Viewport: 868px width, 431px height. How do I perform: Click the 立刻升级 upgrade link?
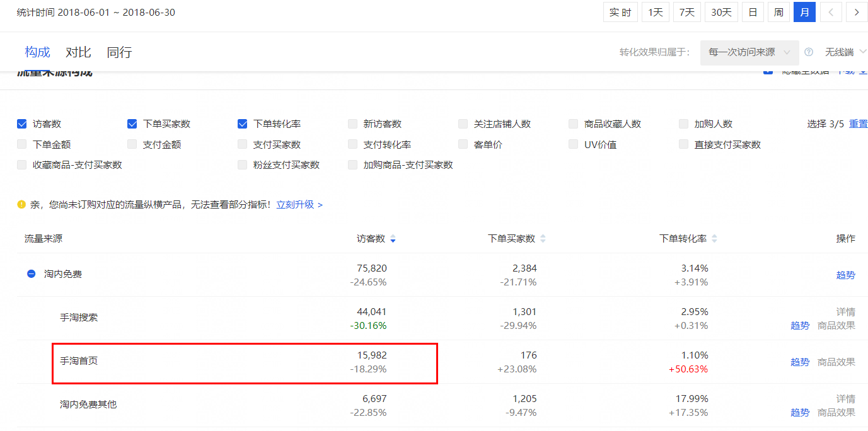coord(296,204)
